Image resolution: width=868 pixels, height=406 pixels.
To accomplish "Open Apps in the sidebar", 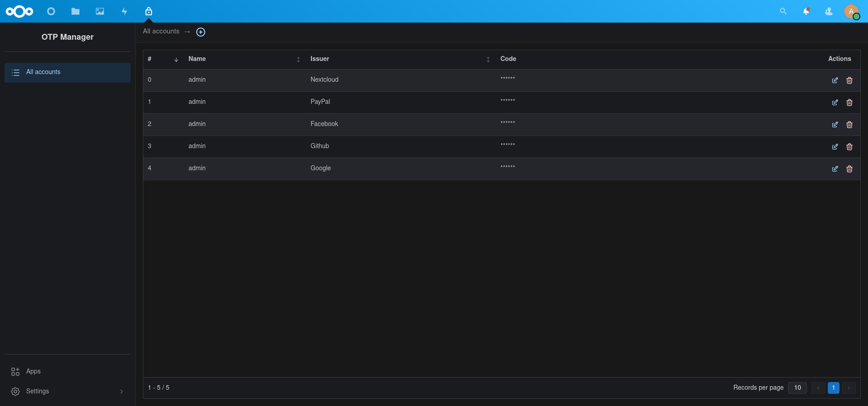I will tap(67, 371).
